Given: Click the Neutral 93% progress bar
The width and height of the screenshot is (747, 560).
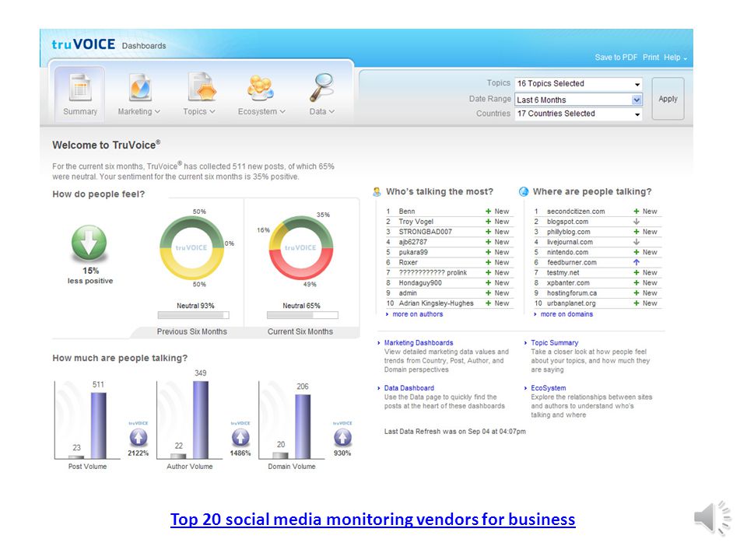Looking at the screenshot, I should [x=194, y=315].
